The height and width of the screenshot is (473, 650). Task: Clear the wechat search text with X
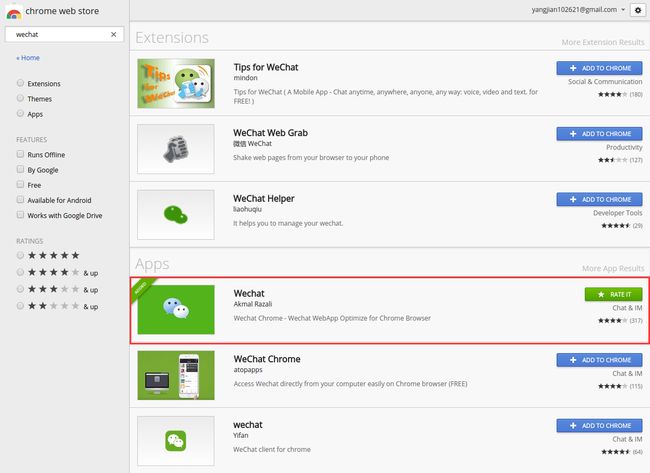[x=114, y=34]
